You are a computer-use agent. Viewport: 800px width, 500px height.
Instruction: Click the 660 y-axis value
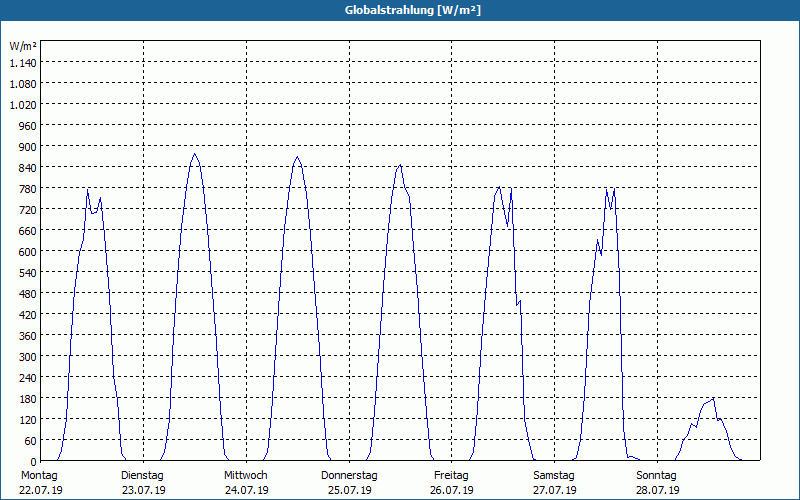point(28,231)
